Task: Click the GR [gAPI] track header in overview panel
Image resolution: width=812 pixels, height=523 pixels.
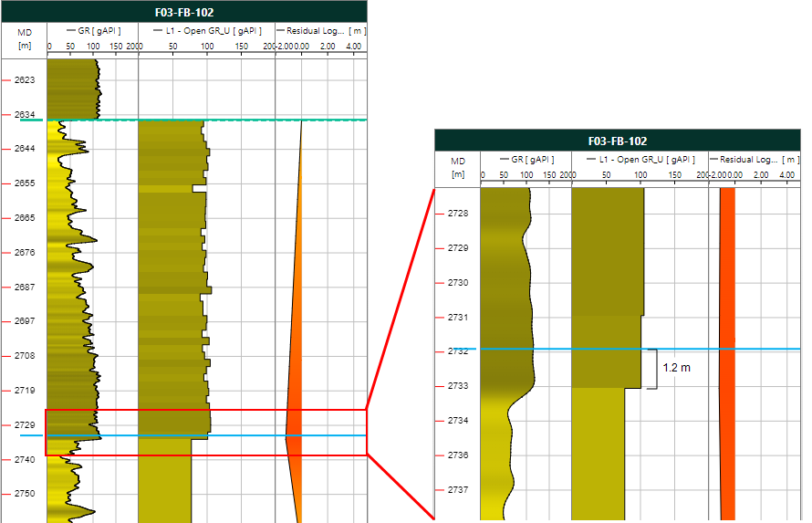Action: [97, 30]
